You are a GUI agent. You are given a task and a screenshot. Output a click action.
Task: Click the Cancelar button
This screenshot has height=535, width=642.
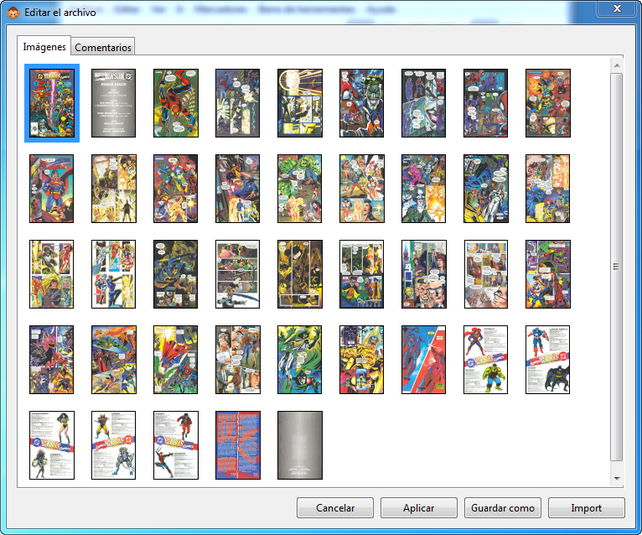(x=335, y=508)
